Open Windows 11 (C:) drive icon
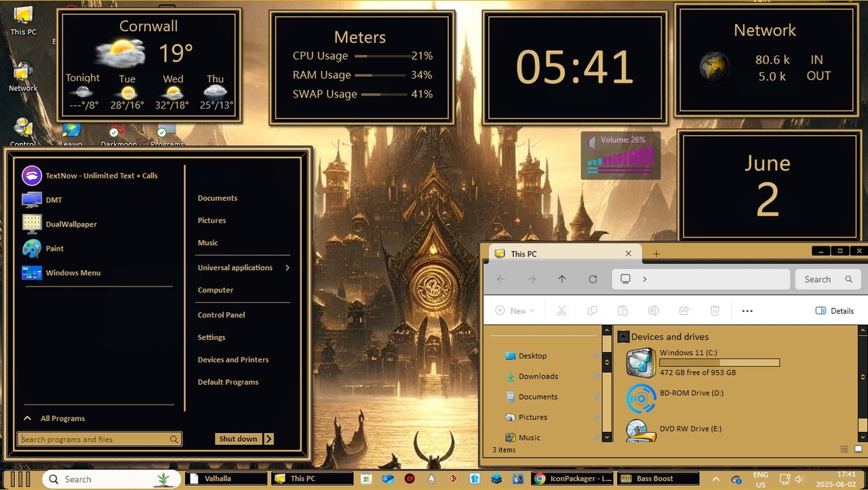 [x=640, y=362]
